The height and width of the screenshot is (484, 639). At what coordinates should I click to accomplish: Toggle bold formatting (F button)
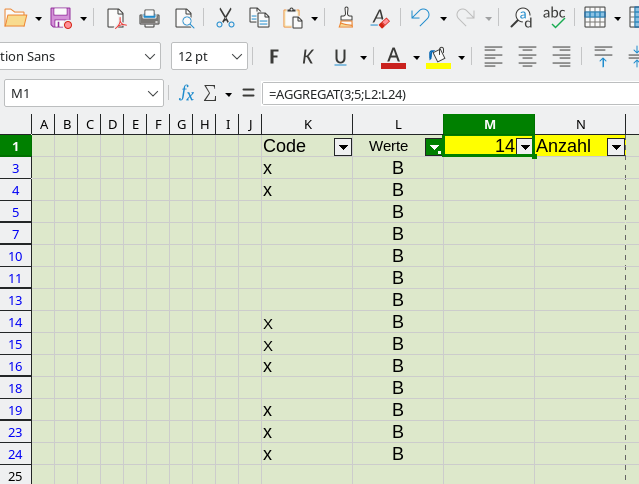[x=273, y=57]
